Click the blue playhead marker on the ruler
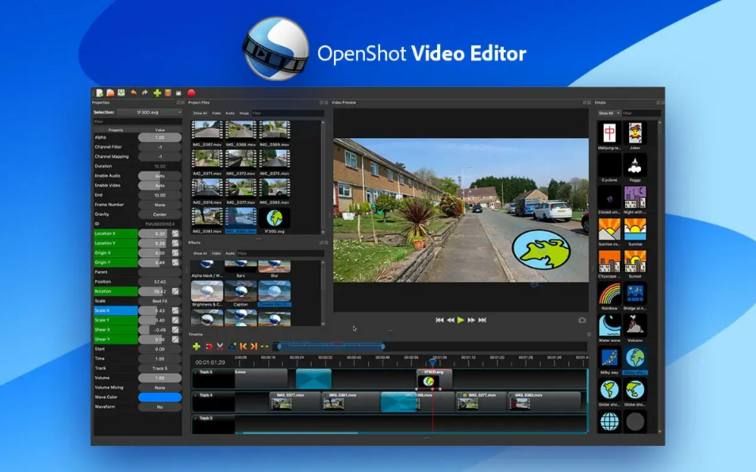 point(432,362)
